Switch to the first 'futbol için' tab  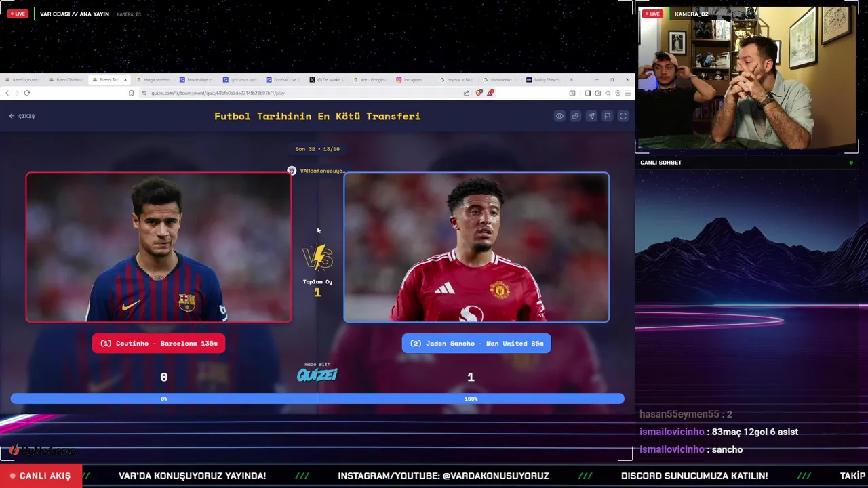click(x=24, y=80)
